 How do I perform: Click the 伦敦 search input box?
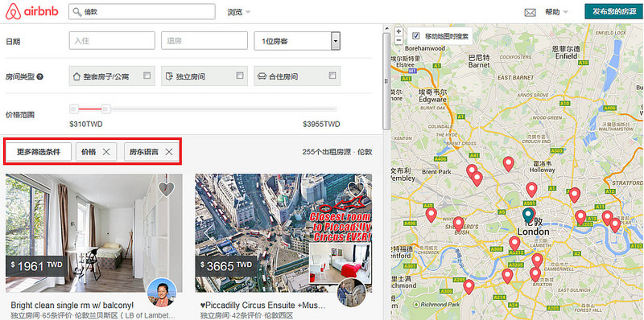(x=142, y=12)
